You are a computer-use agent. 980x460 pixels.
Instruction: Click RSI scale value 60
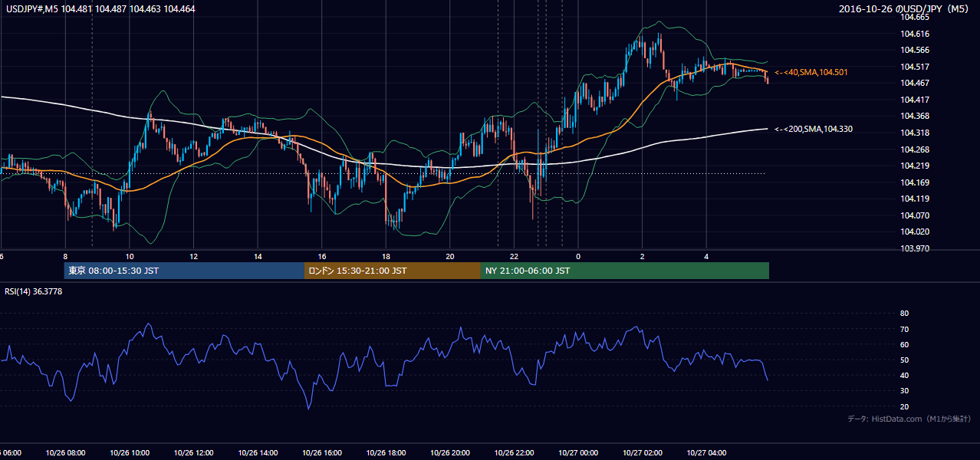click(904, 344)
